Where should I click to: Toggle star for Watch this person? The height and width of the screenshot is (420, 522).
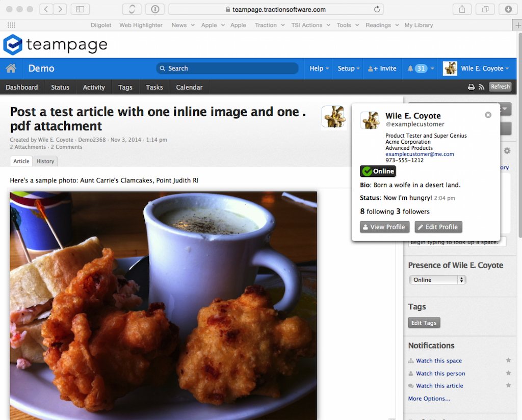[508, 373]
